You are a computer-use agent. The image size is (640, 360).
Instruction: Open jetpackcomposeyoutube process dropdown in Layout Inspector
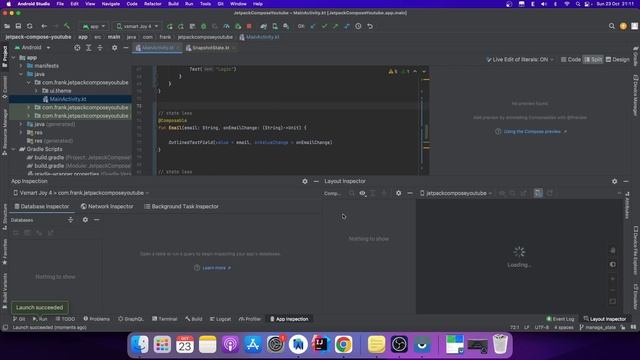[456, 193]
